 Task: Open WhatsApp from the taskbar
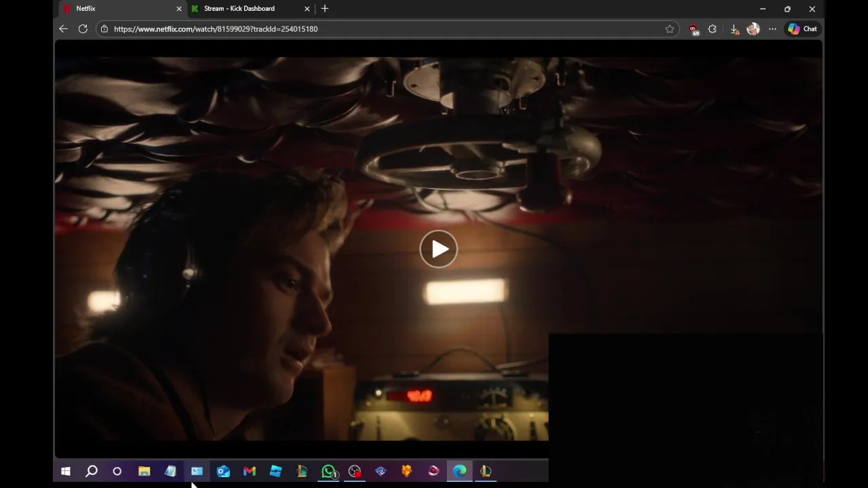coord(329,471)
